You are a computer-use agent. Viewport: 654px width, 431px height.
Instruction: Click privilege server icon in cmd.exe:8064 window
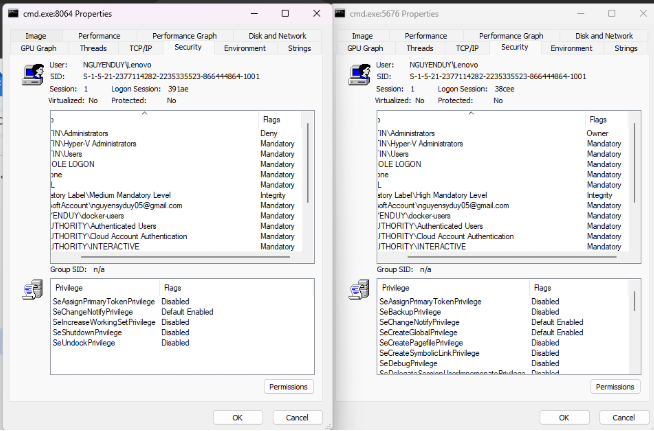click(33, 290)
